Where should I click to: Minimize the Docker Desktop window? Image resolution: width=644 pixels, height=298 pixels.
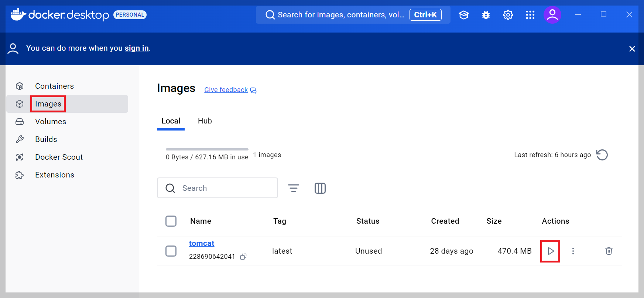click(578, 14)
